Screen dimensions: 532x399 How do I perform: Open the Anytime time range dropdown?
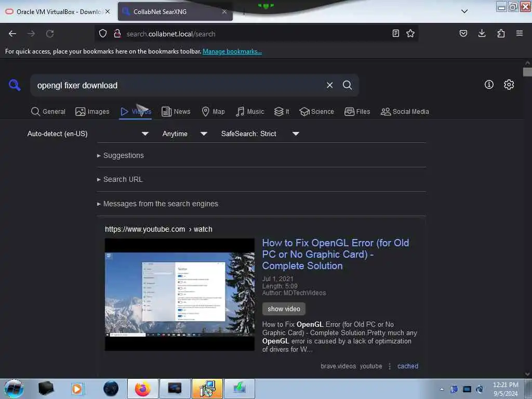[x=184, y=134]
